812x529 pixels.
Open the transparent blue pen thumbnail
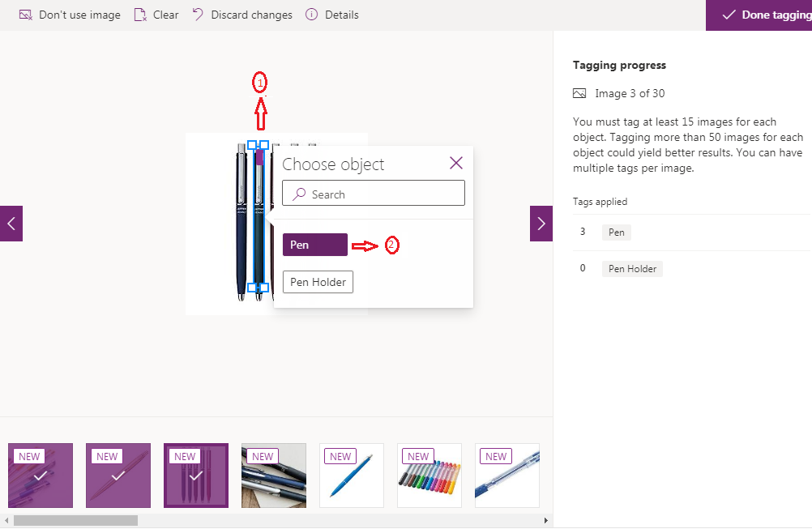507,476
